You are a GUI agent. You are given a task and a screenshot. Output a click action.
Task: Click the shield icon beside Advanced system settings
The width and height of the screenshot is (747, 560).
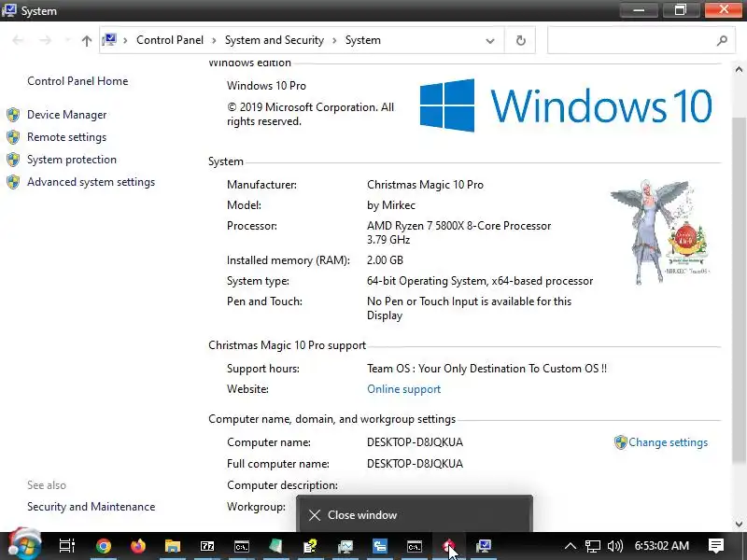click(13, 182)
